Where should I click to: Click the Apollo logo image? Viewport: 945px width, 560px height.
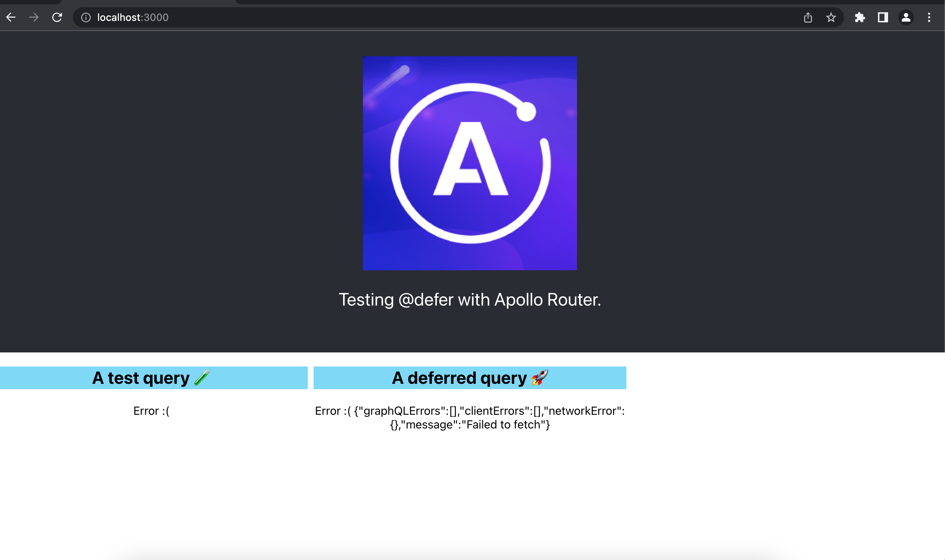click(470, 163)
